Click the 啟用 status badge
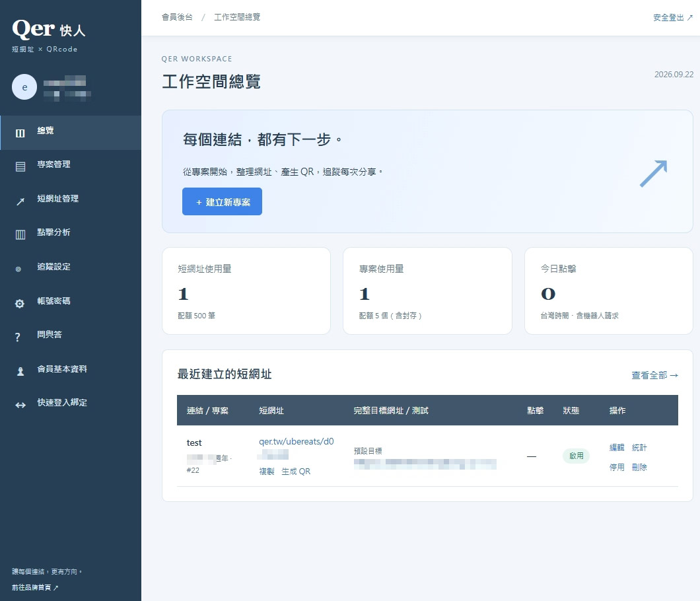 (x=576, y=456)
